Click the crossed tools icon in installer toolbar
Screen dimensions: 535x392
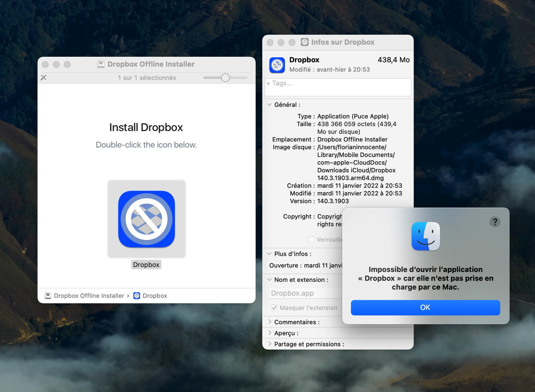[x=44, y=77]
